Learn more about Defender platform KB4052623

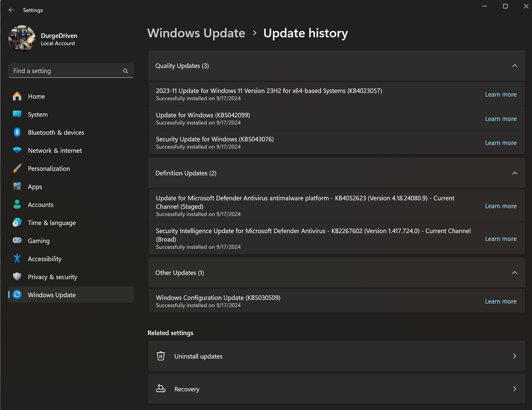501,206
